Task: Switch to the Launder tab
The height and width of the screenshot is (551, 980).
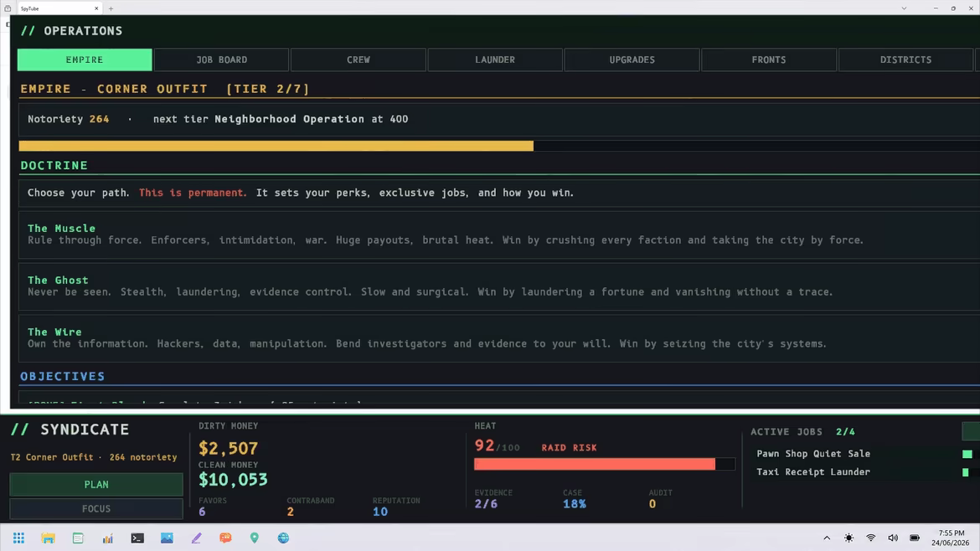Action: tap(495, 60)
